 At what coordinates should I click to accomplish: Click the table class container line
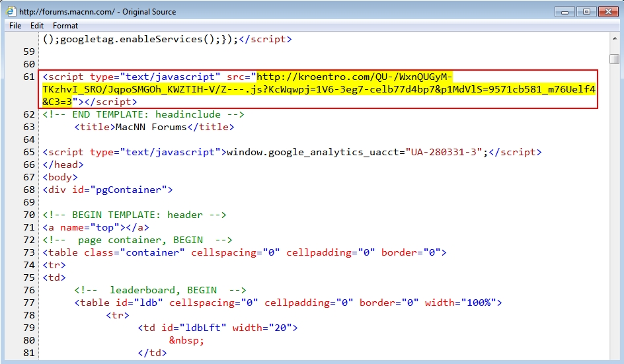tap(245, 252)
